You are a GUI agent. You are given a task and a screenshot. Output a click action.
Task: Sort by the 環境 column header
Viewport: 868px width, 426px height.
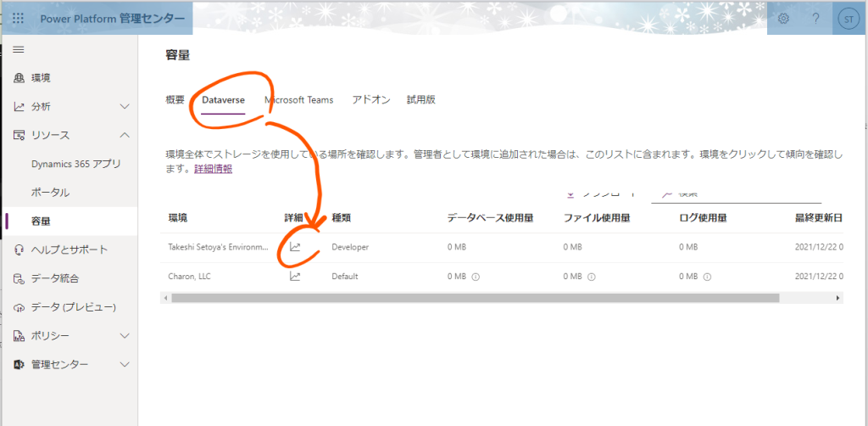click(x=178, y=218)
